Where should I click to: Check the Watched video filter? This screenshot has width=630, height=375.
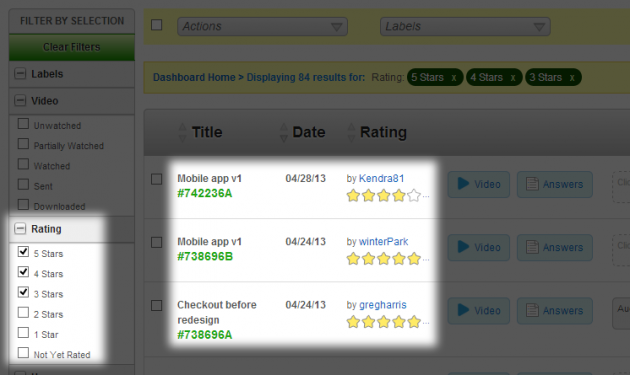[23, 164]
